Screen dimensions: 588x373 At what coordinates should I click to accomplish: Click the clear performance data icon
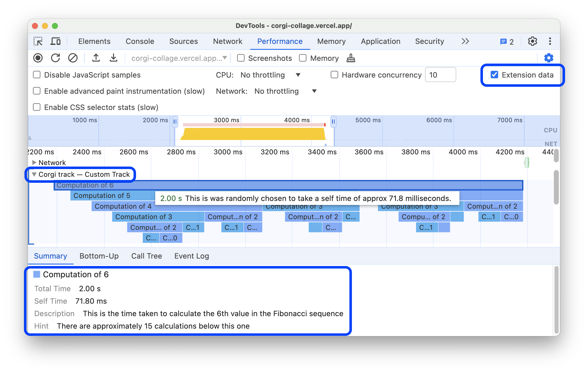point(73,58)
